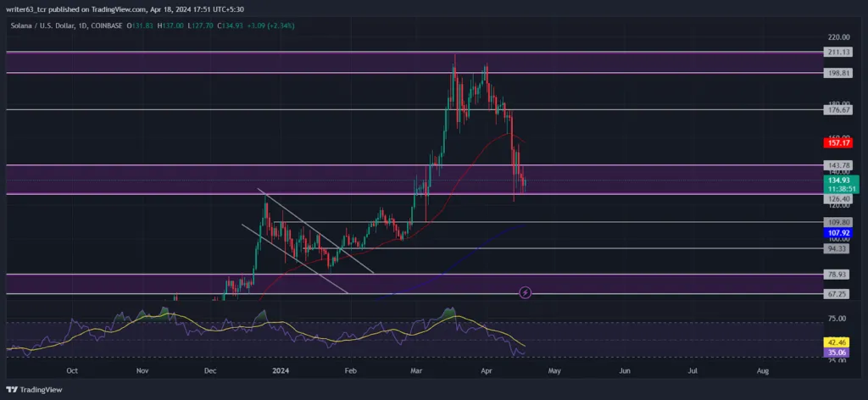Select the 198.81 price level label

coord(837,73)
